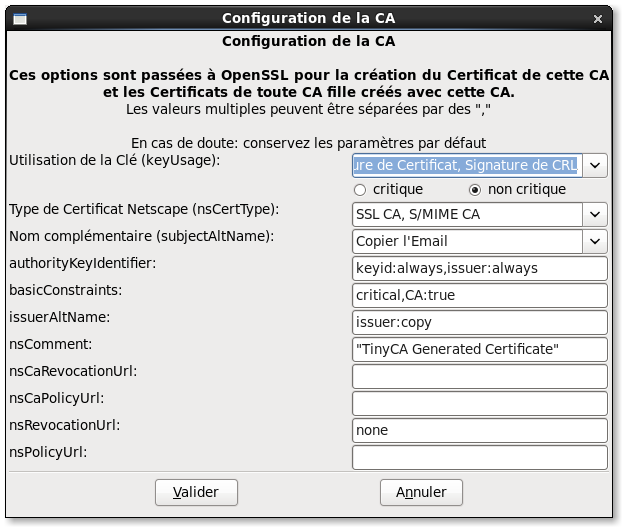The image size is (622, 527).
Task: Focus the basicConstraints input field
Action: coord(480,295)
